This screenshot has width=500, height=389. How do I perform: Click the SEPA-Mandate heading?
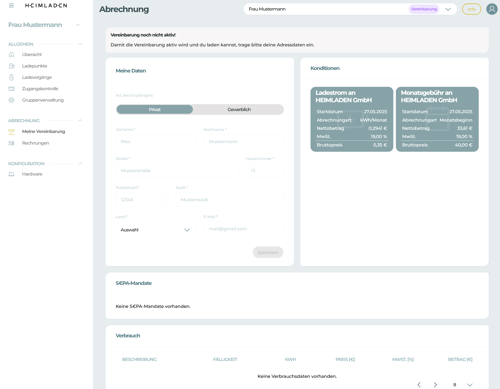coord(134,283)
